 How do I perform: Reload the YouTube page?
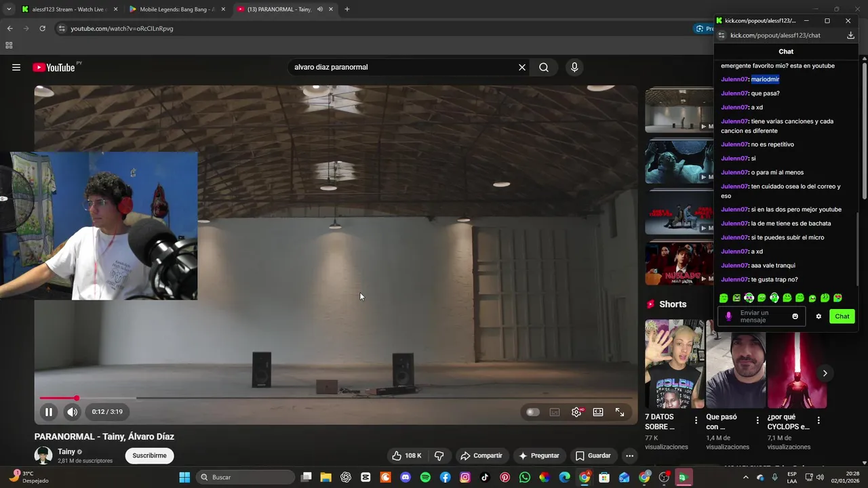point(42,28)
